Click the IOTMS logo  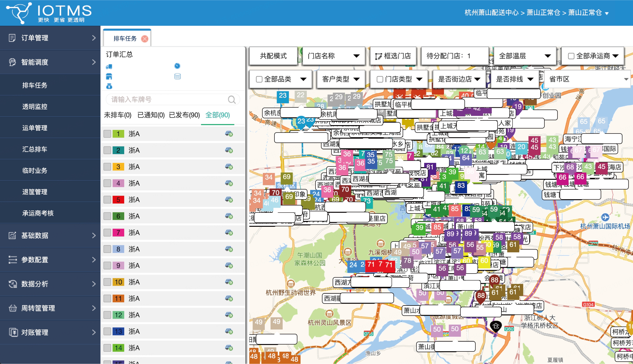[x=49, y=13]
